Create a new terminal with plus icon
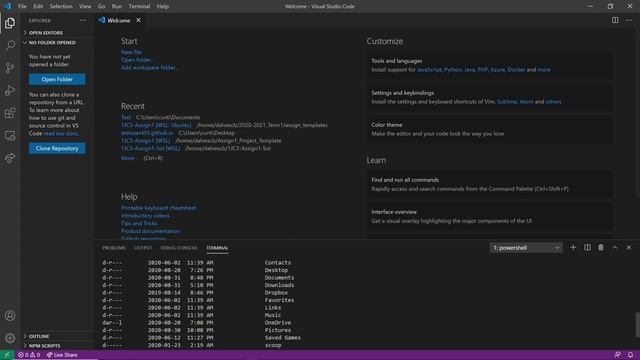 point(573,247)
